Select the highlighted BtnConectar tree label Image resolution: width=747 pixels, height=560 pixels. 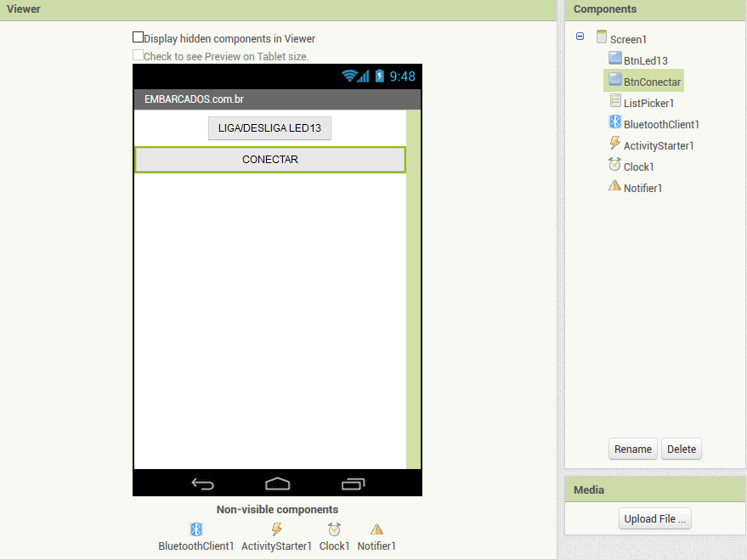click(x=652, y=82)
